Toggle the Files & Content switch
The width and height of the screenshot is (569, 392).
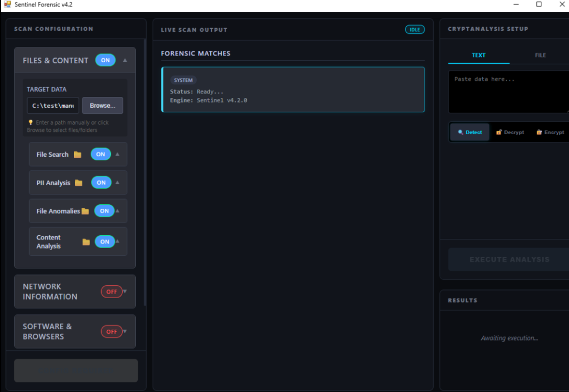click(x=105, y=60)
